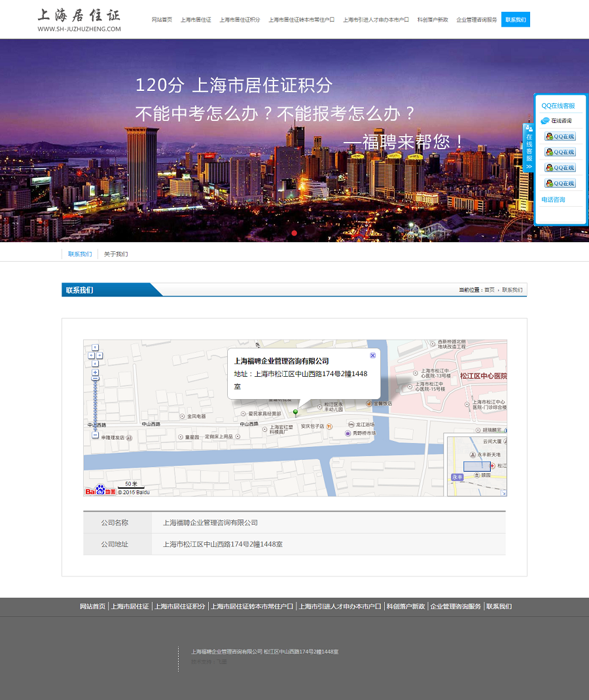The height and width of the screenshot is (700, 589).
Task: Click the last QQ在线 chat button
Action: tap(560, 183)
